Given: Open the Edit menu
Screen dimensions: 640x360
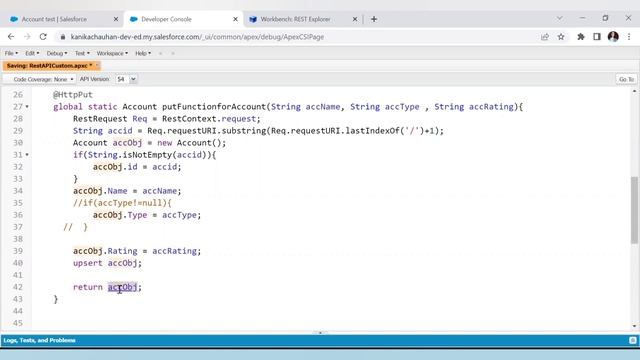Looking at the screenshot, I should coord(32,53).
